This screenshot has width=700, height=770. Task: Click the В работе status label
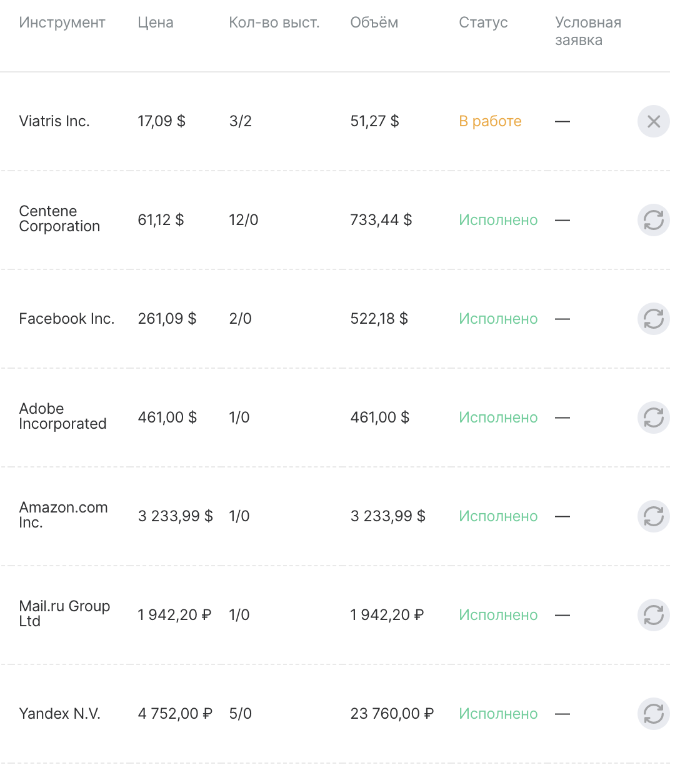click(490, 121)
